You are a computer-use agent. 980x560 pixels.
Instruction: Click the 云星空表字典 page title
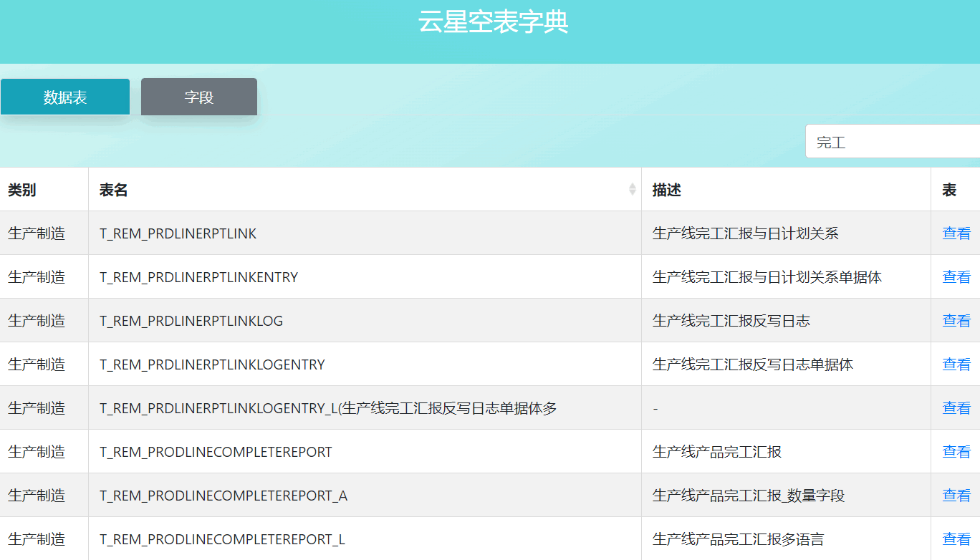click(x=493, y=23)
